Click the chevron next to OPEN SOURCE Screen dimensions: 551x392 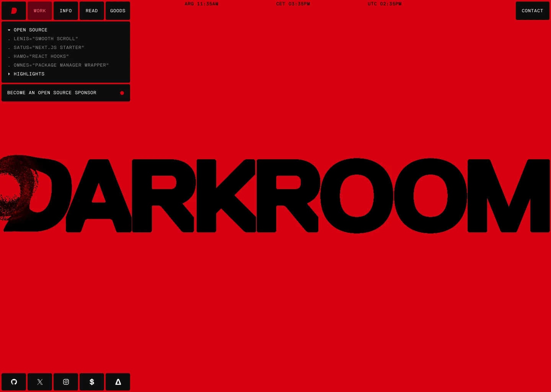click(x=9, y=30)
